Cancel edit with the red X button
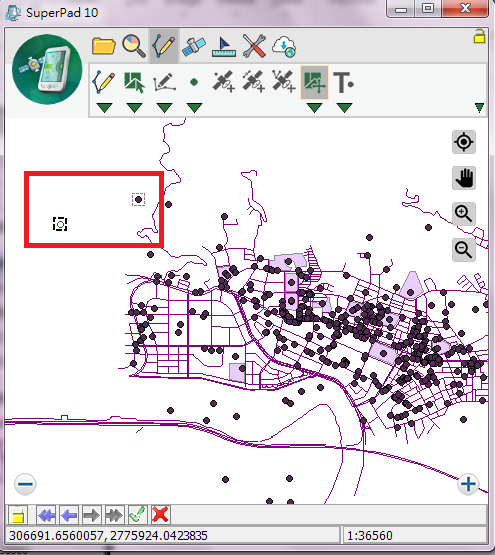The height and width of the screenshot is (555, 495). pyautogui.click(x=160, y=515)
